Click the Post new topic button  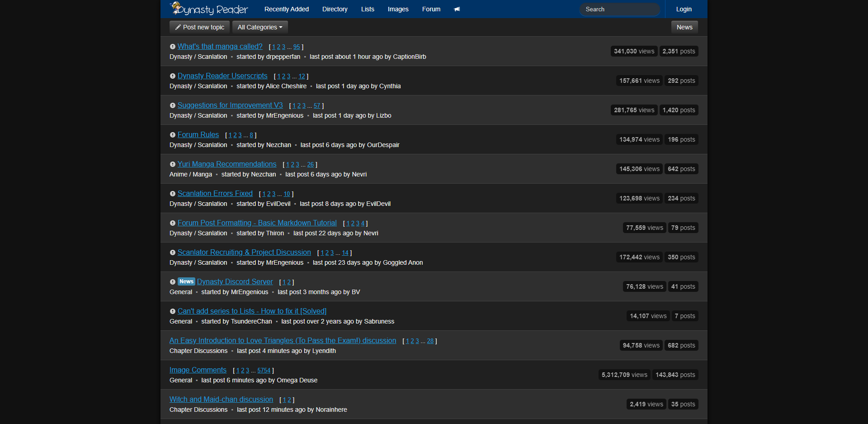click(x=199, y=27)
